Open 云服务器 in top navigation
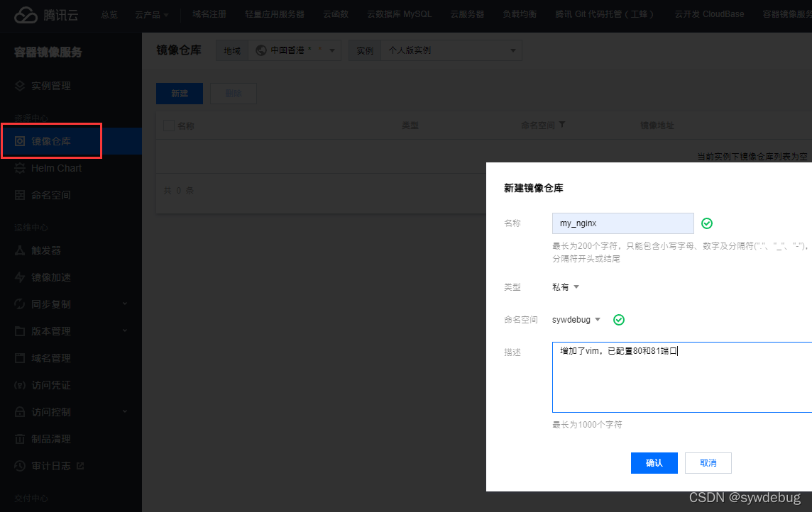 coord(466,14)
